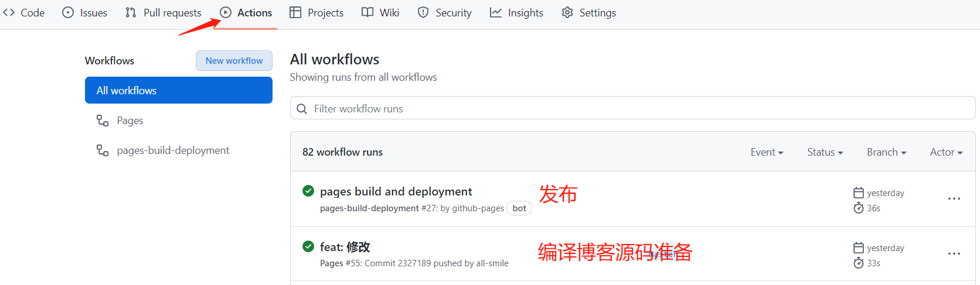Open the Code tab icon
This screenshot has width=980, height=285.
[9, 12]
